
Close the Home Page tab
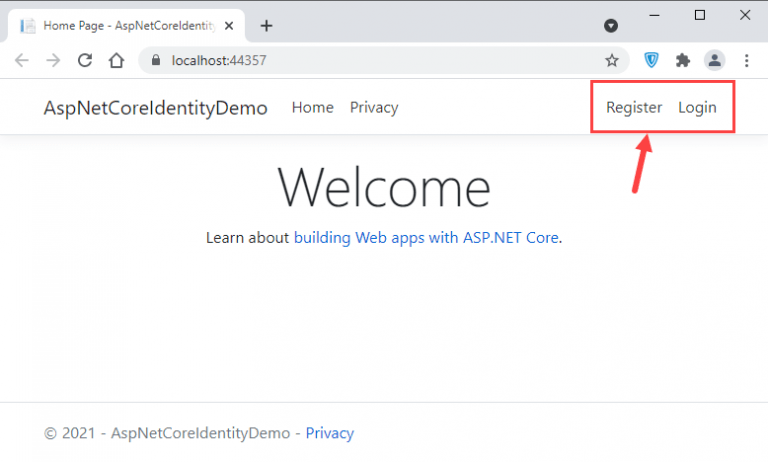(x=236, y=26)
